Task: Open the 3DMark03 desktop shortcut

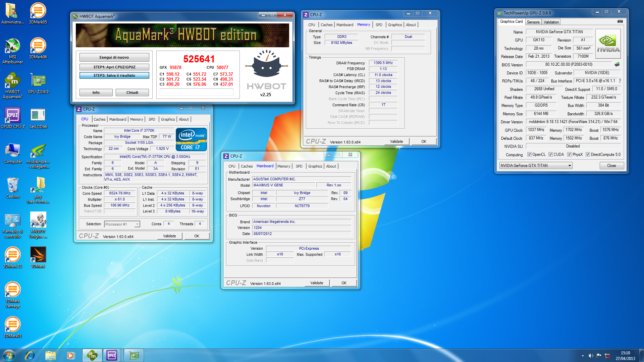Action: 12,327
